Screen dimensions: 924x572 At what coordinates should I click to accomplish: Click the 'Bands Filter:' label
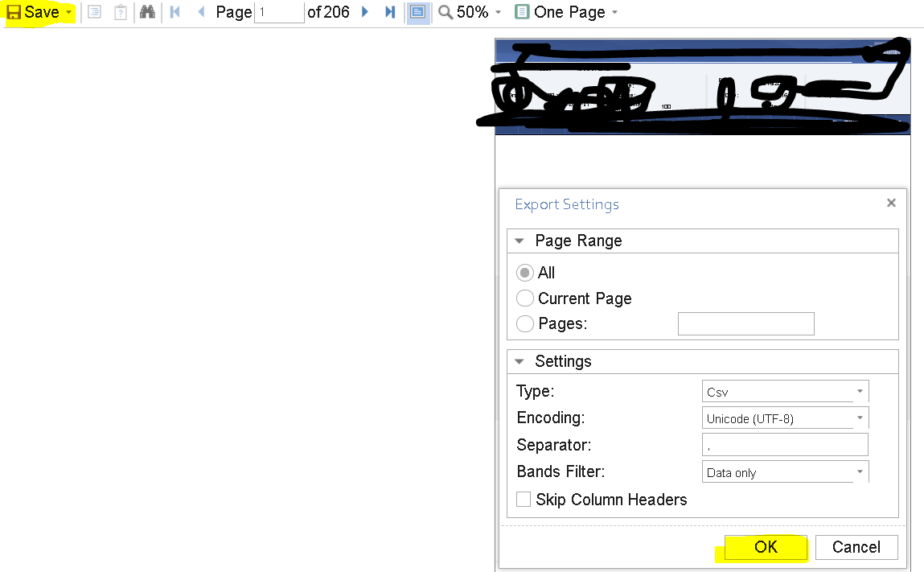561,471
